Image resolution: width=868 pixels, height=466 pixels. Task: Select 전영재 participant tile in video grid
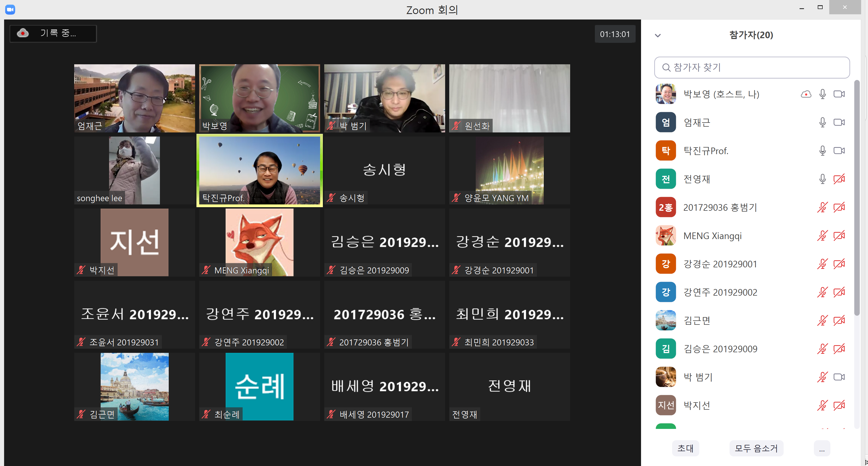(x=509, y=387)
